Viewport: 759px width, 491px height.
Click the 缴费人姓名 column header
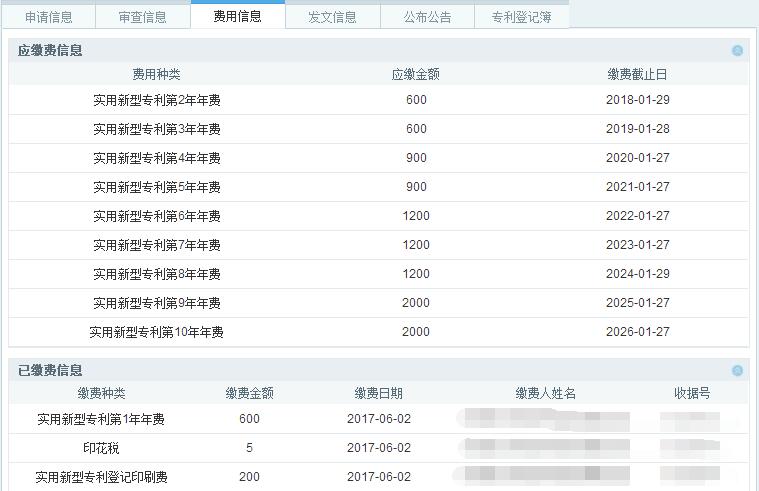tap(546, 394)
